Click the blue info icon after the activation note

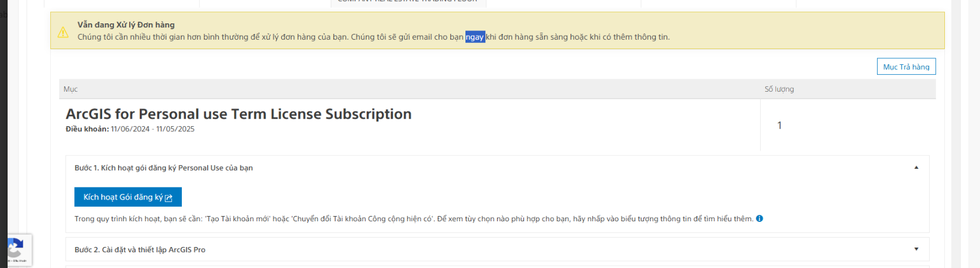[760, 218]
